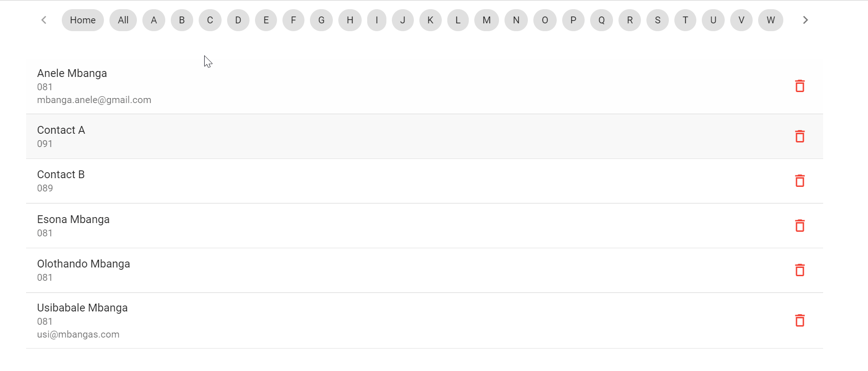Filter contacts by letter A
The height and width of the screenshot is (371, 868).
coord(154,20)
